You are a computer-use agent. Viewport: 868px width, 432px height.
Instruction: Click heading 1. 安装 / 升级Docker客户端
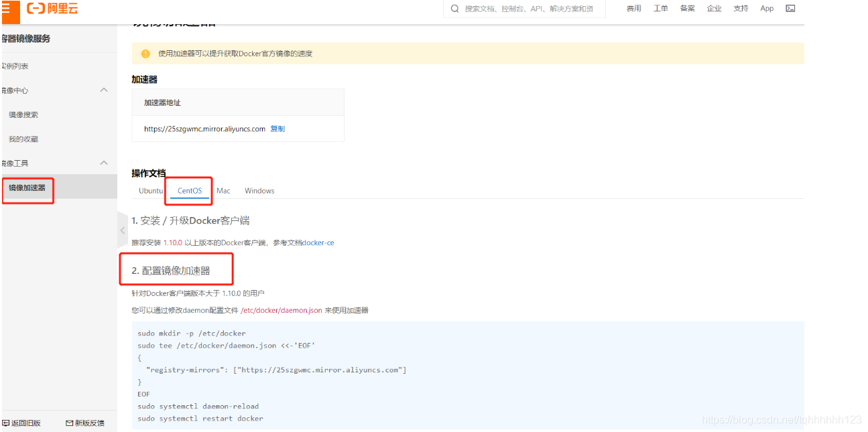(191, 220)
